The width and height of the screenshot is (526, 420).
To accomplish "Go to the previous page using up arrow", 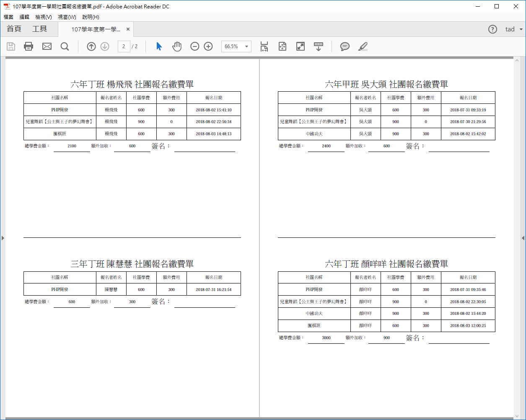I will [x=91, y=46].
